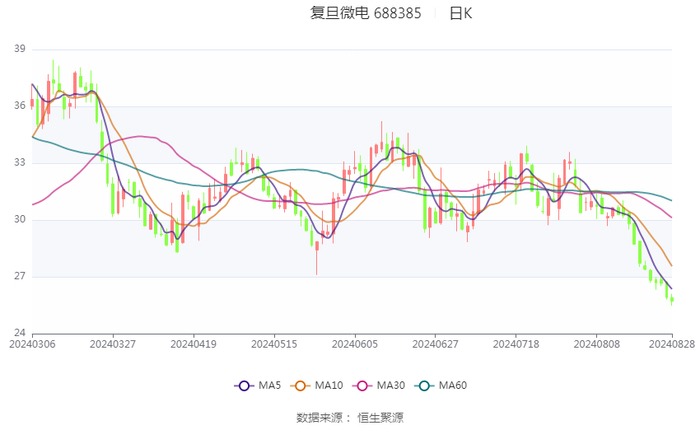Click the MA30 legend label text

coord(391,385)
